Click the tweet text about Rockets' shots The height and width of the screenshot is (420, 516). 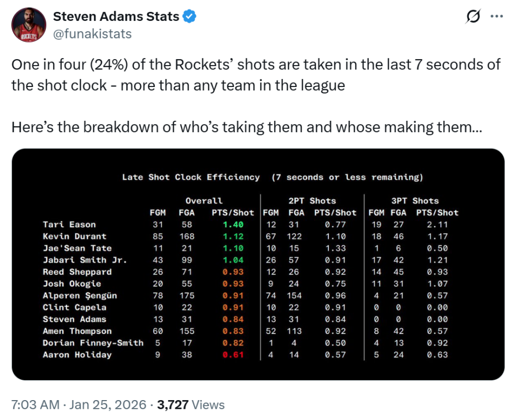click(256, 75)
